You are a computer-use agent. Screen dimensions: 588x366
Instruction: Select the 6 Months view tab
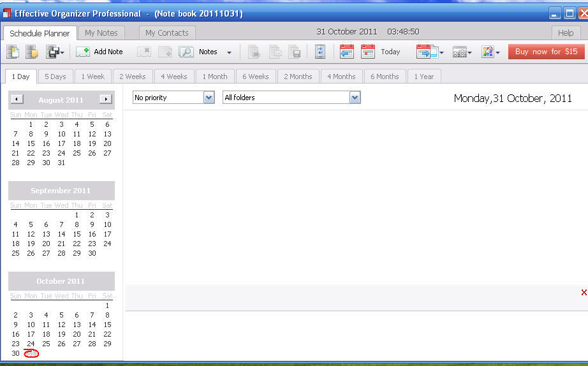click(385, 77)
